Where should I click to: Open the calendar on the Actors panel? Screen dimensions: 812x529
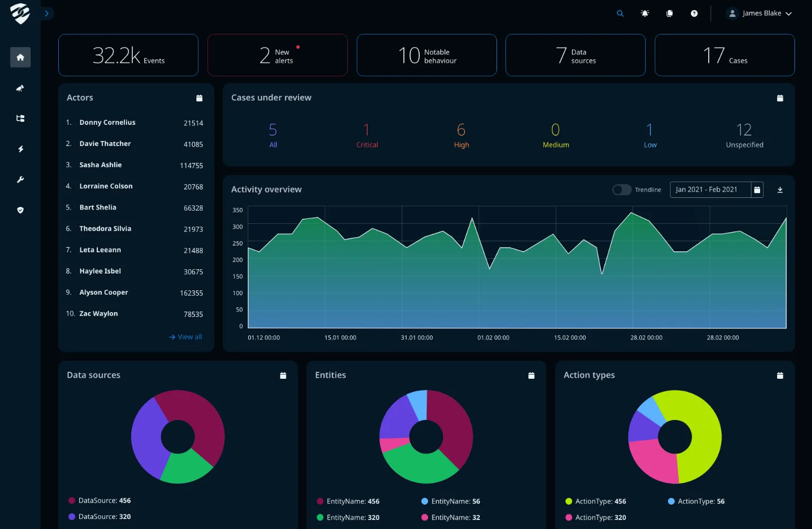pyautogui.click(x=199, y=98)
